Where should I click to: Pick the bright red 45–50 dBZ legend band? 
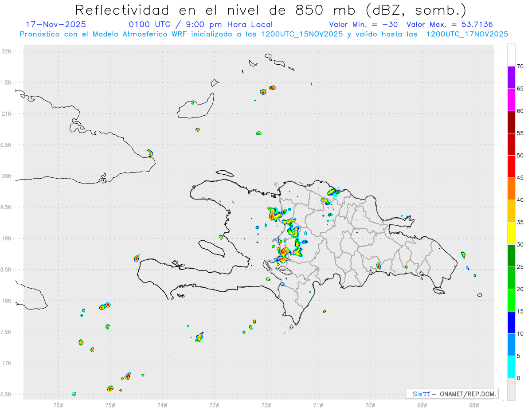pos(511,167)
